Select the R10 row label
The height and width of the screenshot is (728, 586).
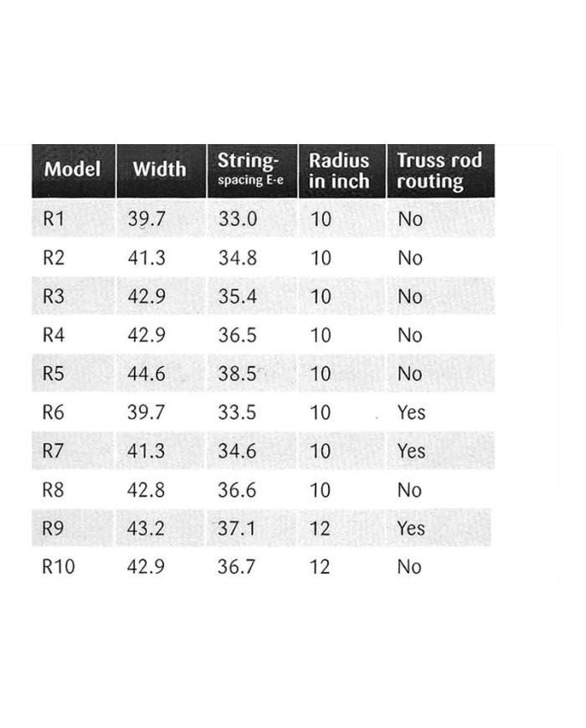coord(59,567)
